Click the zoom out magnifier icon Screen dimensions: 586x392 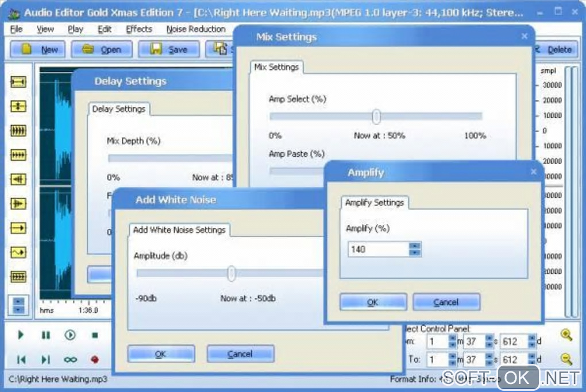click(566, 359)
